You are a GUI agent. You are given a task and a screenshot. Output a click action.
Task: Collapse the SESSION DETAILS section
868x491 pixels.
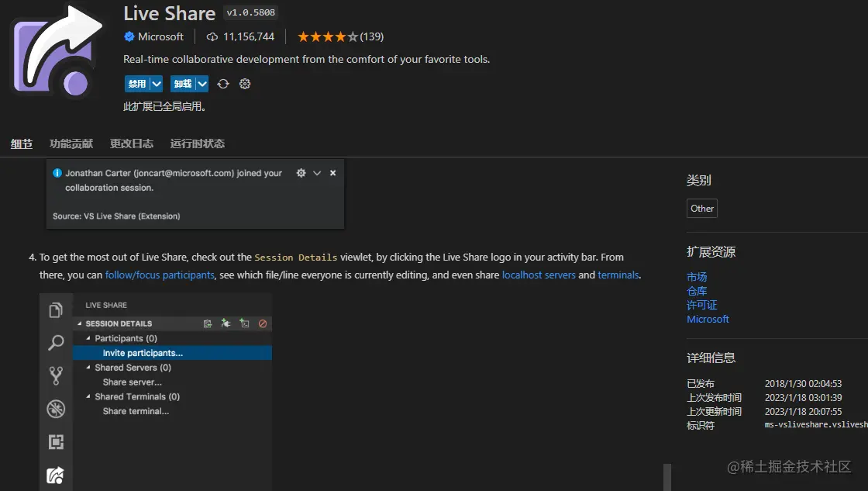click(80, 323)
